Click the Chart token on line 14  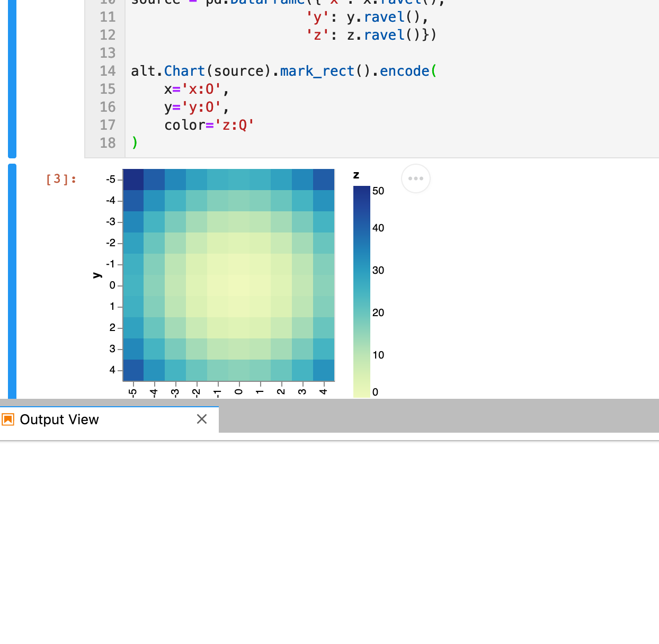click(x=184, y=71)
